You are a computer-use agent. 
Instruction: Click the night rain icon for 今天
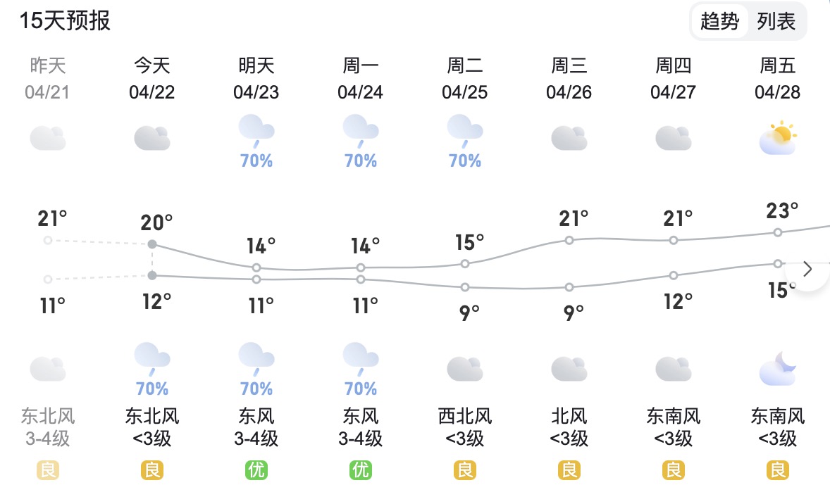coord(152,359)
